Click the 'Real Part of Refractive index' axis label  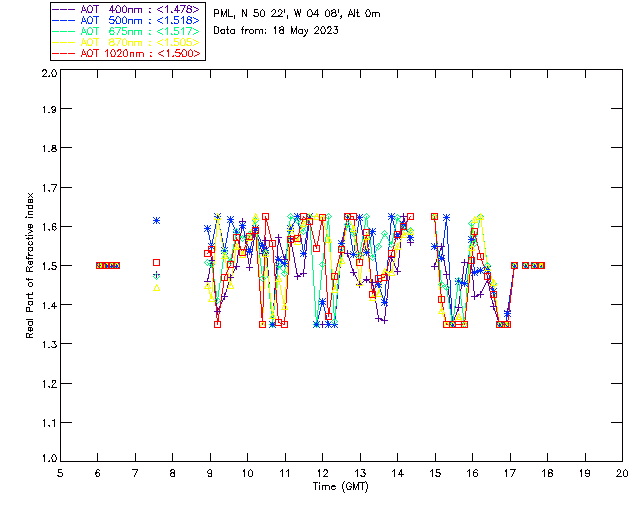tap(29, 265)
